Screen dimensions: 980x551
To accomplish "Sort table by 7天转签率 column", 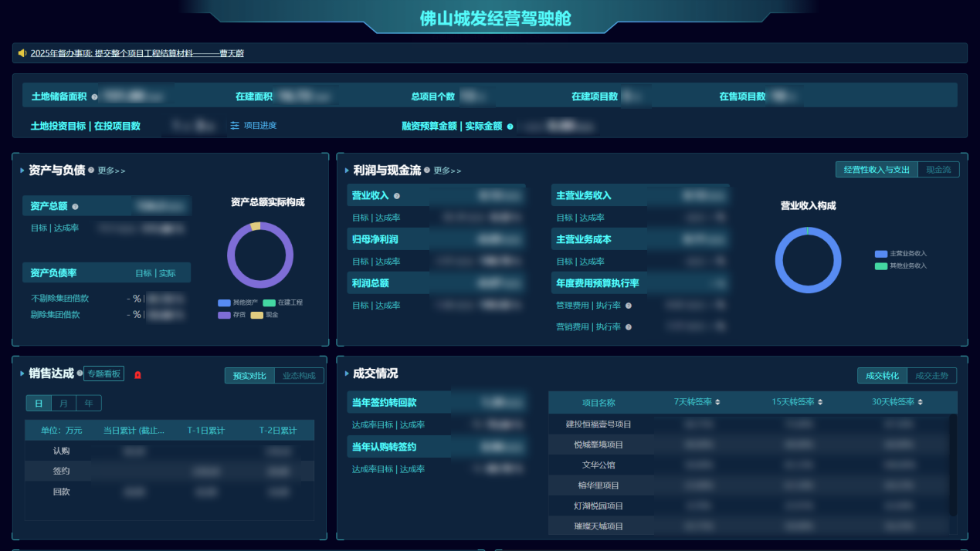I will (717, 402).
